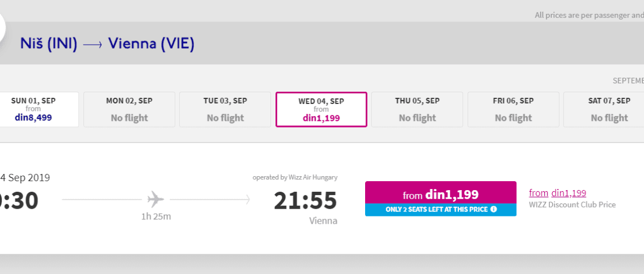Choose the TUE 03, SEP date
Viewport: 644px width, 274px height.
pos(225,110)
